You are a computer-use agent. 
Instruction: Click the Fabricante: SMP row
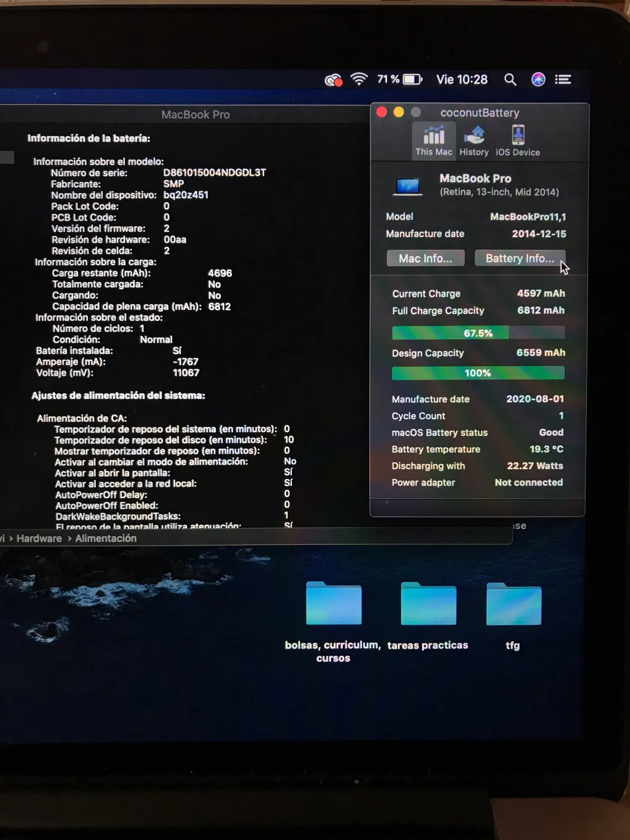[118, 184]
